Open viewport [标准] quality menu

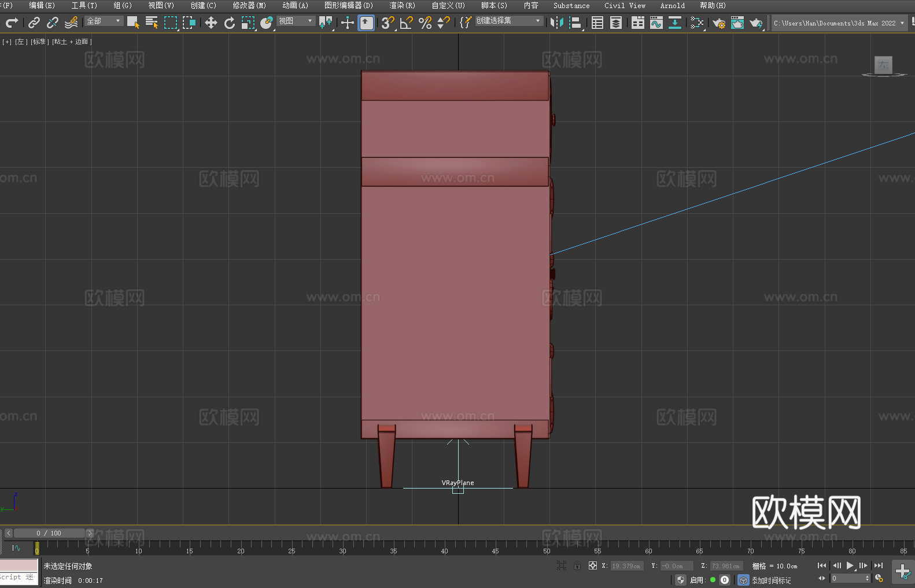39,42
